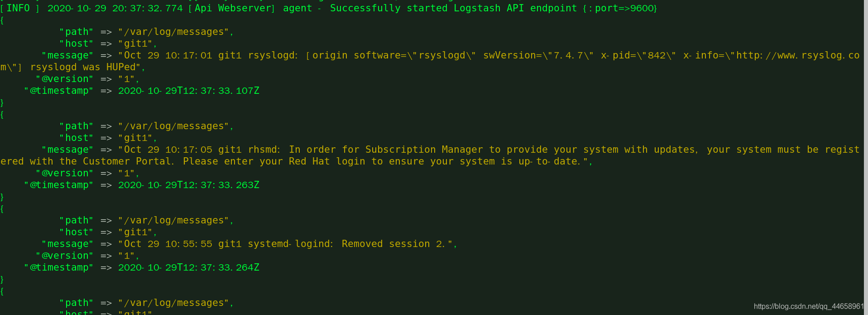Viewport: 868px width, 315px height.
Task: Click timestamp 2020-10-29T12:37:33.264Z
Action: [189, 267]
